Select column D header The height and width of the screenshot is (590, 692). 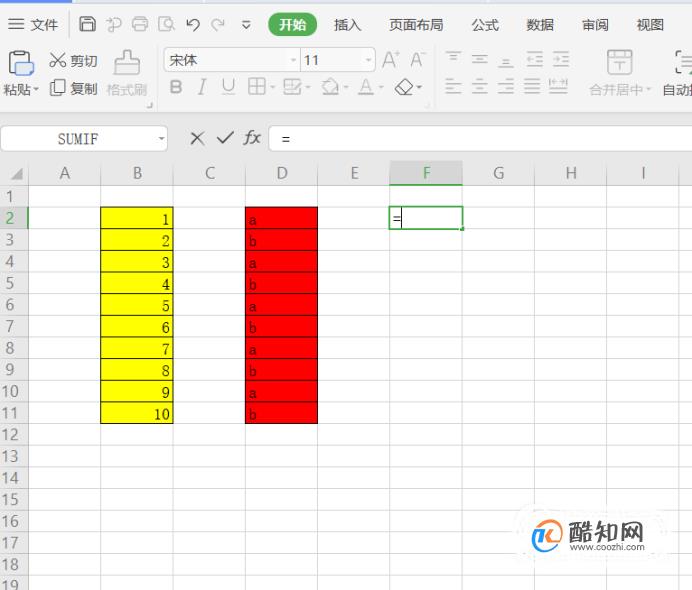pyautogui.click(x=282, y=173)
